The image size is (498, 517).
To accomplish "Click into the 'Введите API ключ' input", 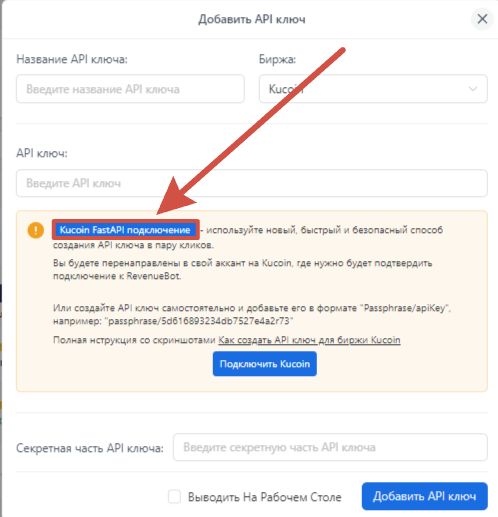I will (x=252, y=183).
